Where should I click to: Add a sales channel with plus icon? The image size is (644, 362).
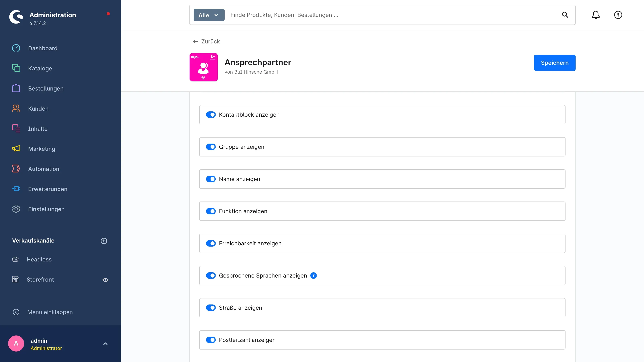click(104, 241)
